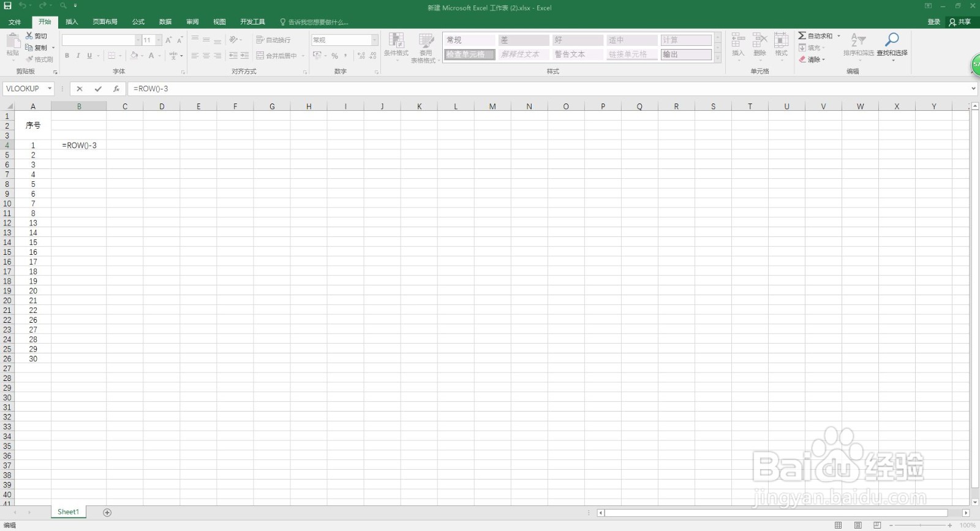Switch to Page Layout view in status bar
Image resolution: width=980 pixels, height=531 pixels.
[x=858, y=525]
